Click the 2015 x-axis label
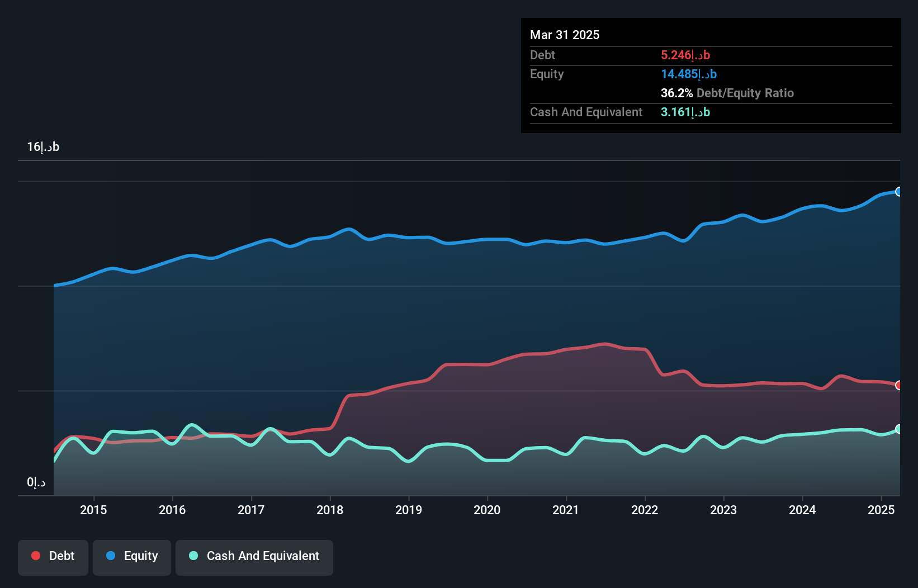Image resolution: width=918 pixels, height=588 pixels. (93, 510)
